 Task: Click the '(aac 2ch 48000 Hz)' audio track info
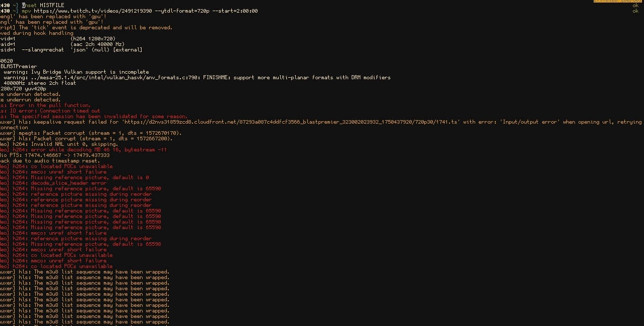pyautogui.click(x=97, y=44)
